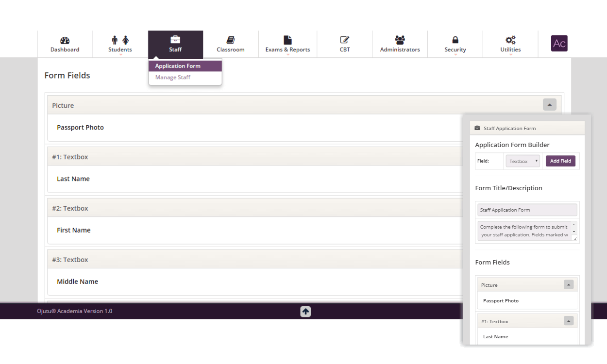607x364 pixels.
Task: Click the Students people icon
Action: tap(120, 40)
